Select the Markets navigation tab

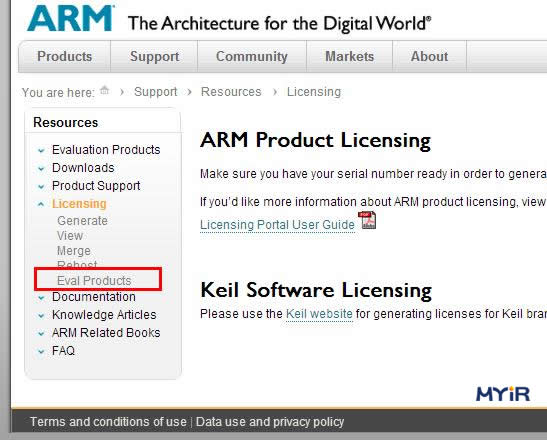pos(350,57)
